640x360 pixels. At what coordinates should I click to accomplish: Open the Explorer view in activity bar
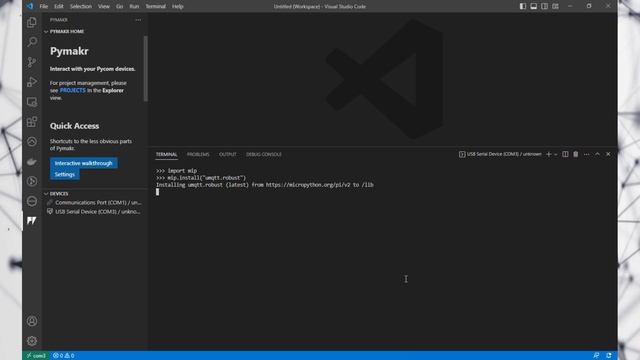(32, 22)
